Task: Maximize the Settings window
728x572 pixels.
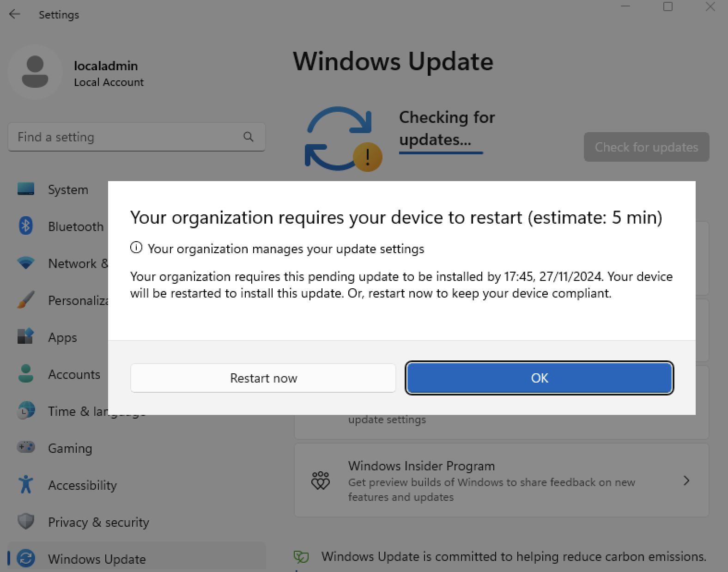Action: point(668,7)
